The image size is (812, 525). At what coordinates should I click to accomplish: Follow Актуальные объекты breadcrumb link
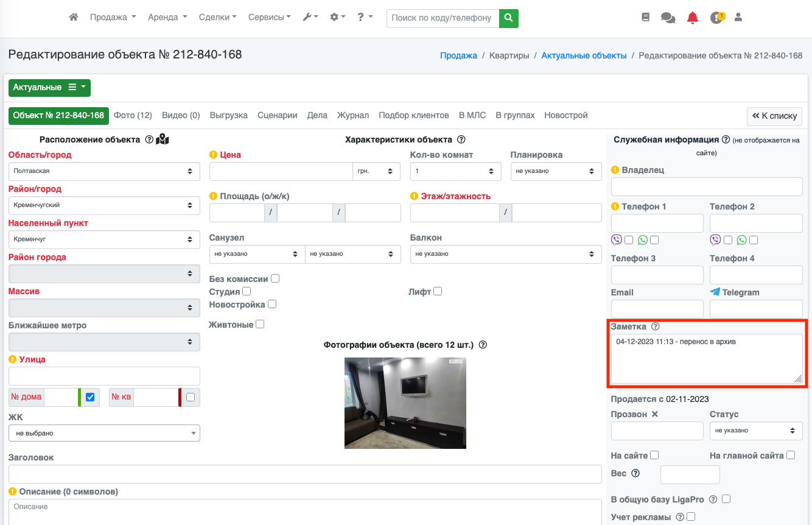tap(584, 55)
